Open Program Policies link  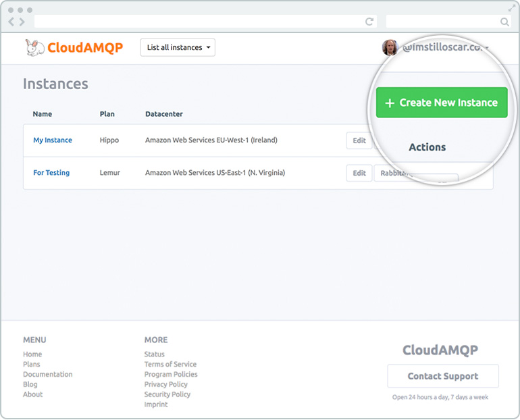click(x=171, y=374)
